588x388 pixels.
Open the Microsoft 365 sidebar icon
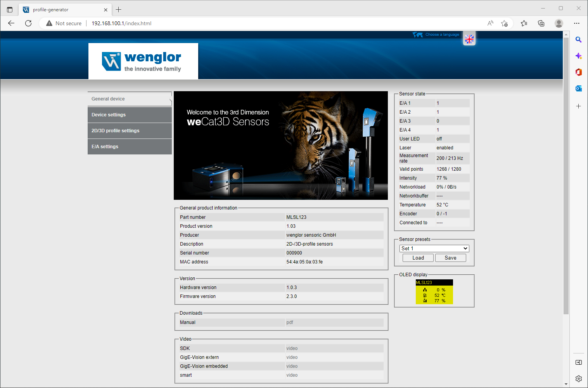point(578,72)
